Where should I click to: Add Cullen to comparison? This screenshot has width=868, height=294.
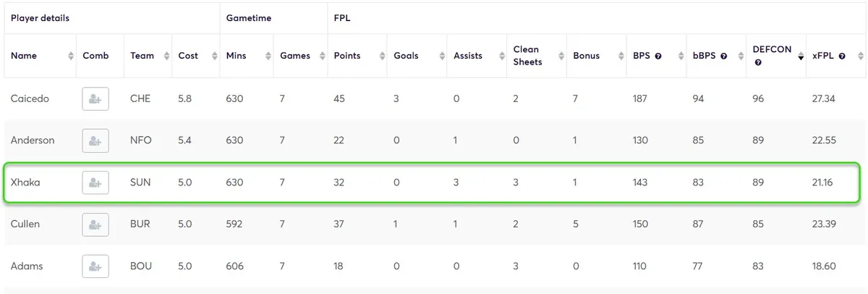[x=95, y=224]
